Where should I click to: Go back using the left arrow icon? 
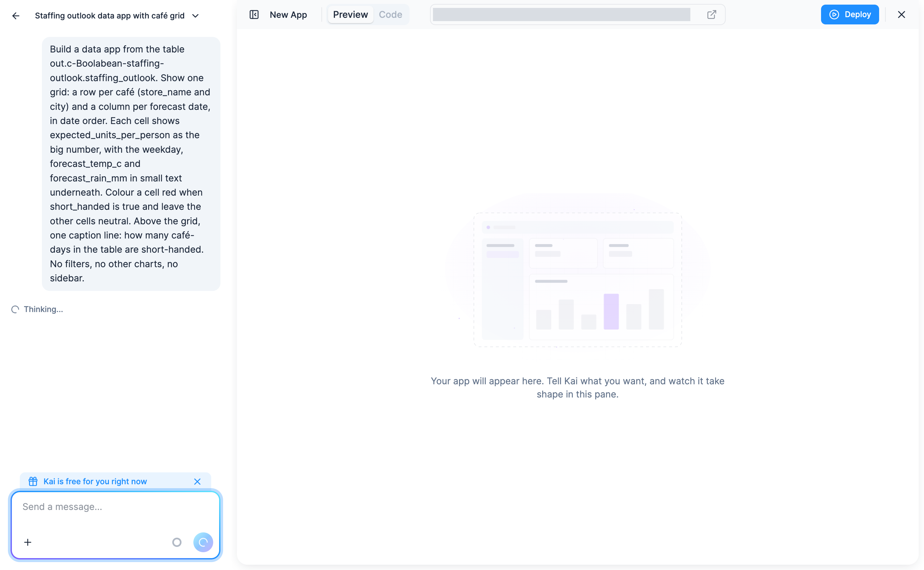tap(16, 16)
